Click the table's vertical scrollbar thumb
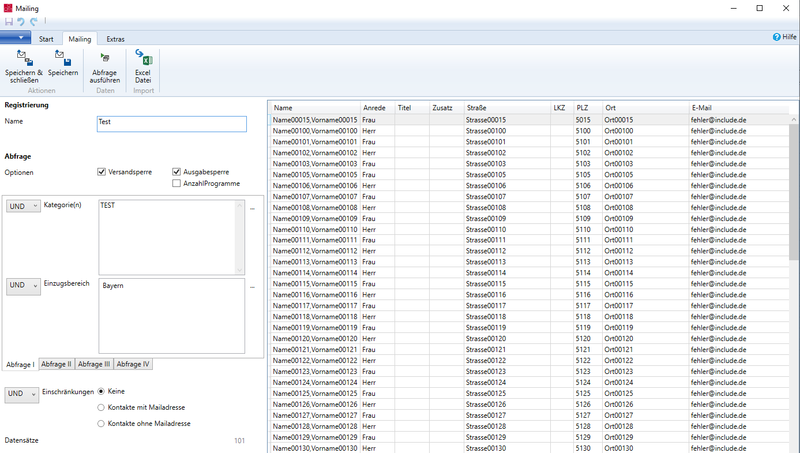Image resolution: width=800 pixels, height=453 pixels. click(794, 191)
